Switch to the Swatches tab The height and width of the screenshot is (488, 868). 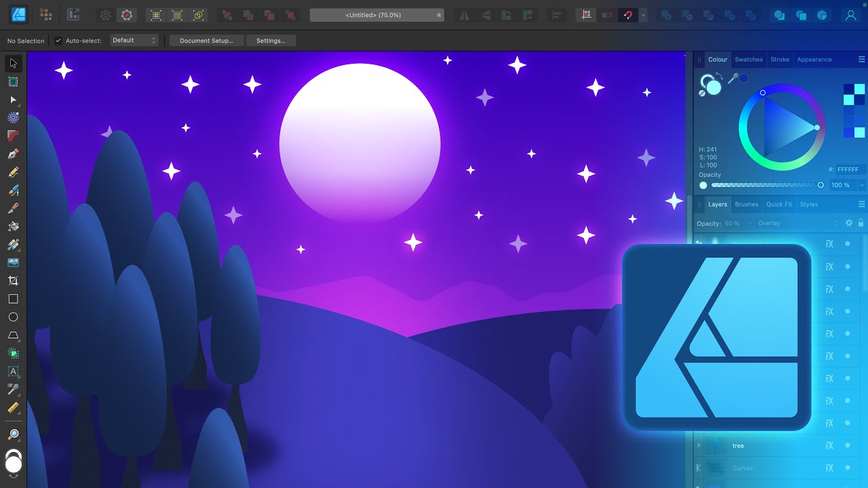click(x=749, y=60)
